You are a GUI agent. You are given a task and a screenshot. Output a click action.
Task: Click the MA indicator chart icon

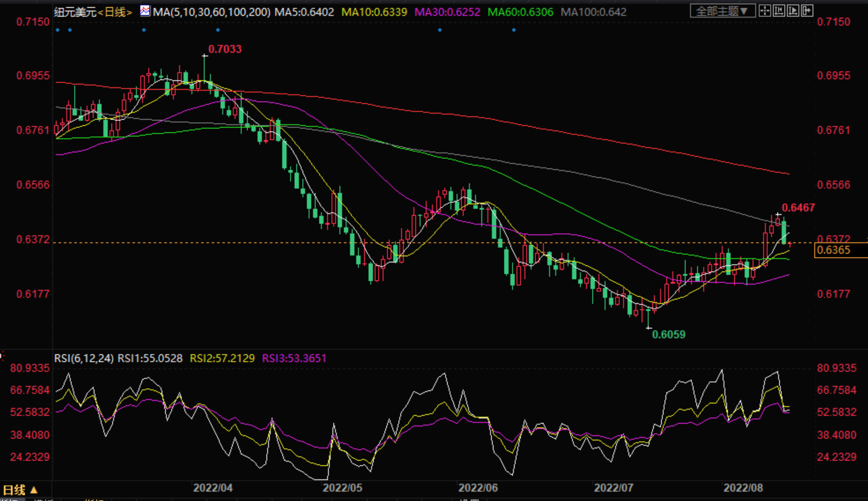pyautogui.click(x=145, y=11)
